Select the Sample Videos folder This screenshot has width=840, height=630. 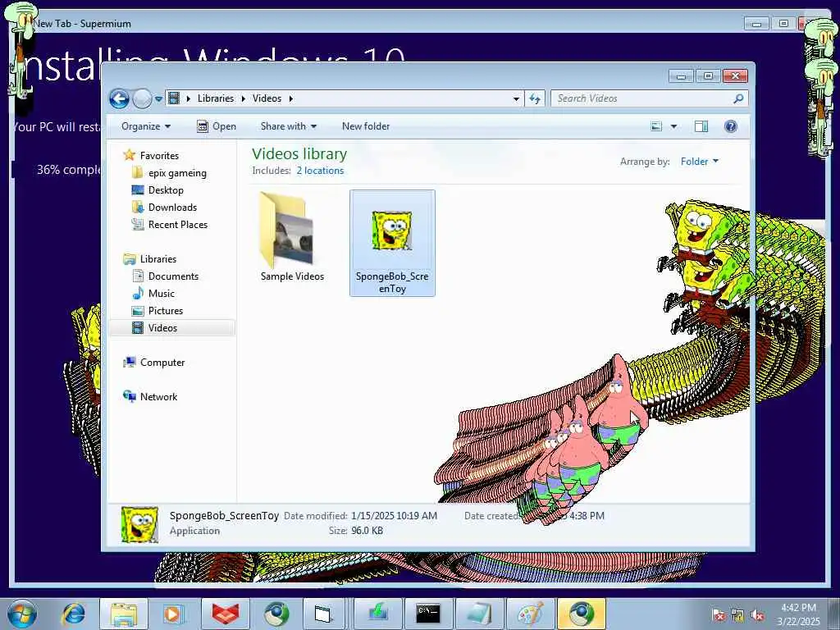pyautogui.click(x=292, y=237)
